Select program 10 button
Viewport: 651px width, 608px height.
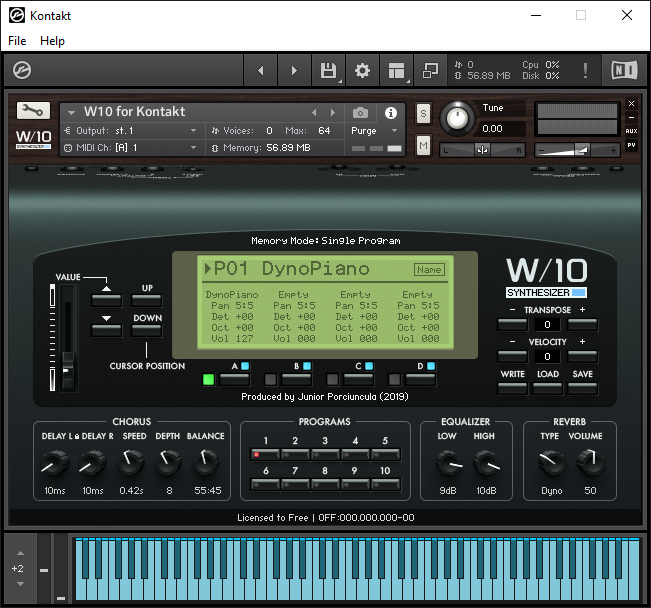385,484
